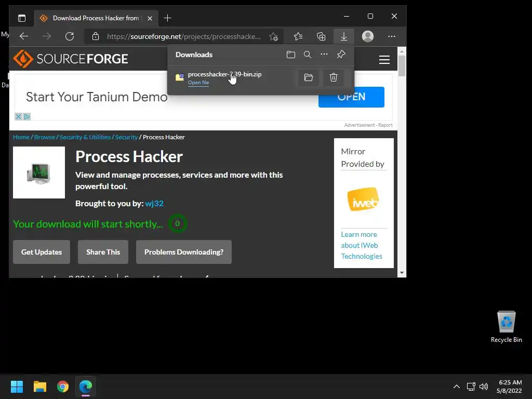
Task: Search downloads with magnifier icon
Action: click(308, 55)
